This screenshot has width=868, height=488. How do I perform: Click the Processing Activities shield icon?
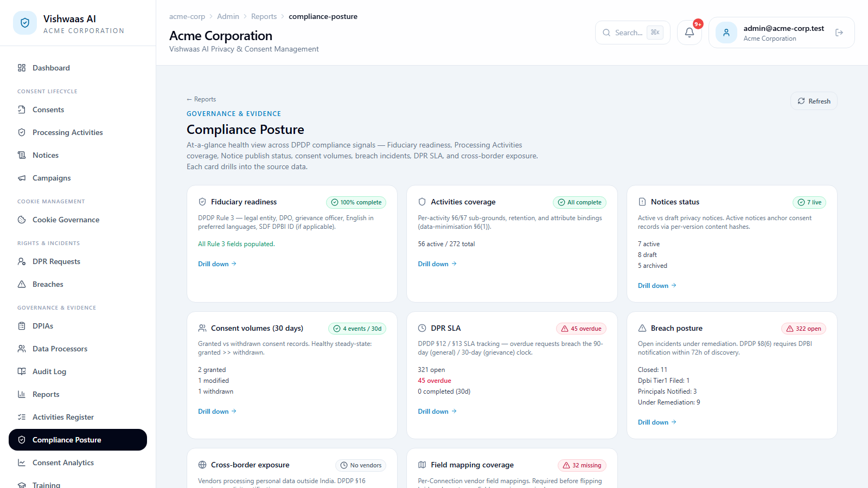[x=22, y=132]
